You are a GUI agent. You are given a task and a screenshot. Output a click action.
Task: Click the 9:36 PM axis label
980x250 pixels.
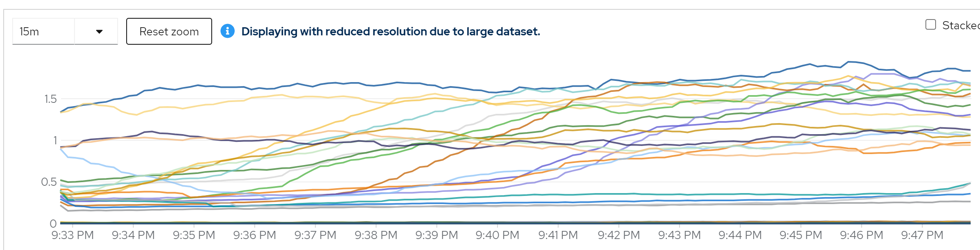click(x=254, y=235)
